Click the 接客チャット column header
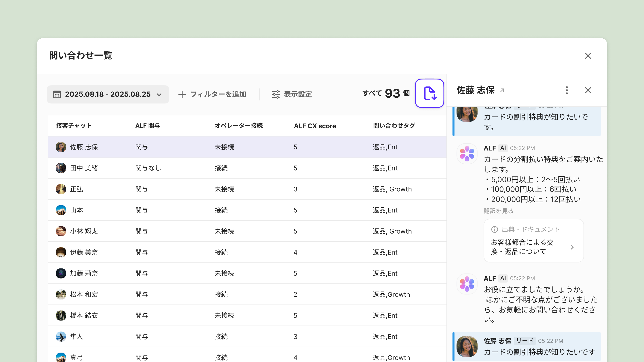Image resolution: width=644 pixels, height=362 pixels. pyautogui.click(x=74, y=126)
